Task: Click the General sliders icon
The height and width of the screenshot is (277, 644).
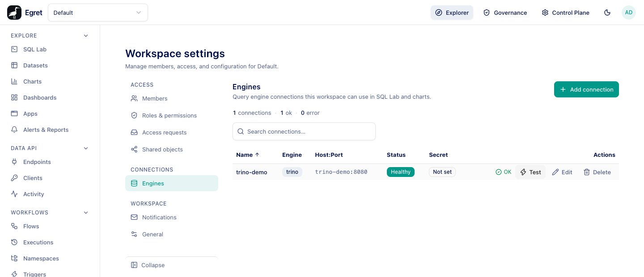Action: click(x=134, y=234)
